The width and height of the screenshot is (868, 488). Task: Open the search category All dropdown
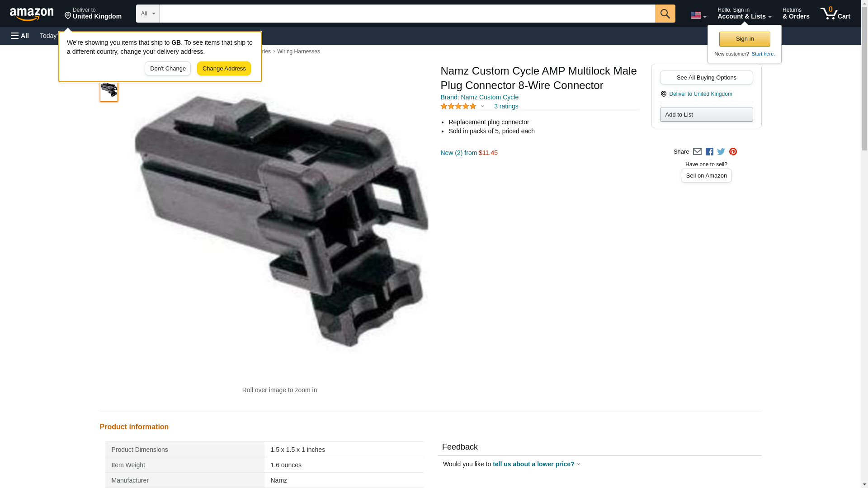coord(148,14)
